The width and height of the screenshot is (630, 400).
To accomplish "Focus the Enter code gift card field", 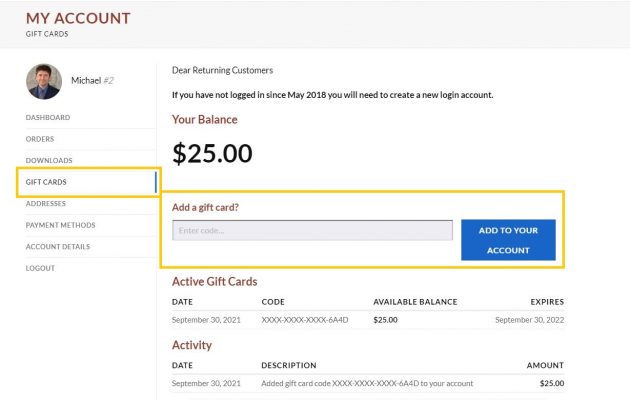I will tap(312, 230).
